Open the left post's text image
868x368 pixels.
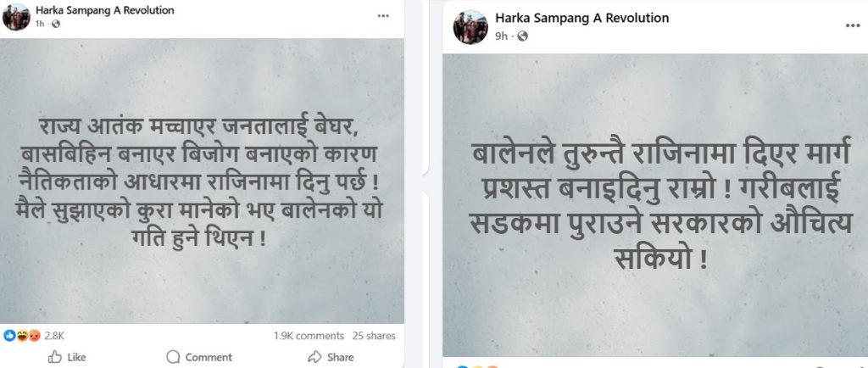(x=202, y=180)
